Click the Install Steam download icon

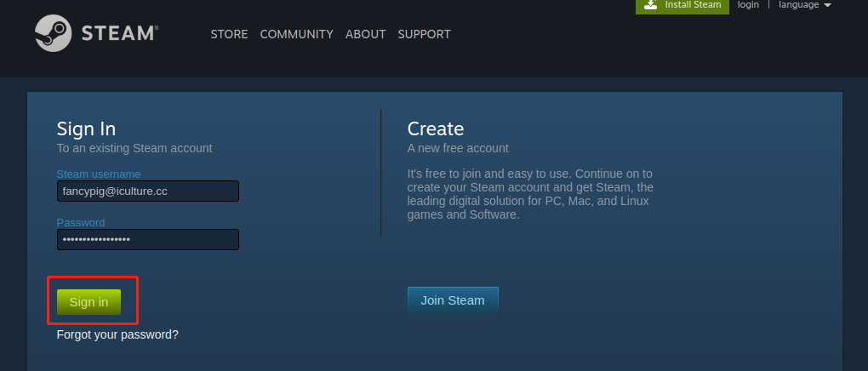(651, 4)
